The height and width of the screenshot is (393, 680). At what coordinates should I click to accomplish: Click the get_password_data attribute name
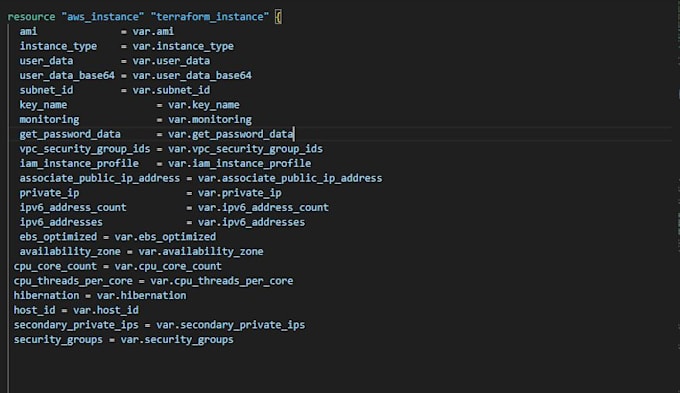point(70,134)
